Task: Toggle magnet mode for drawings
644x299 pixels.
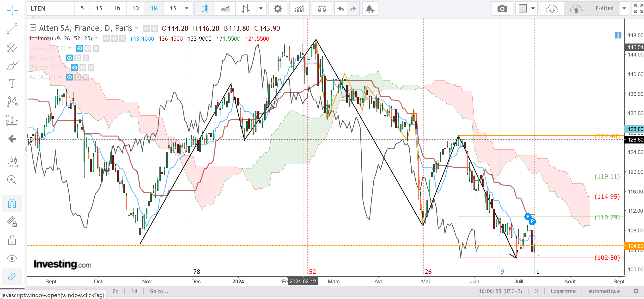Action: click(x=12, y=204)
